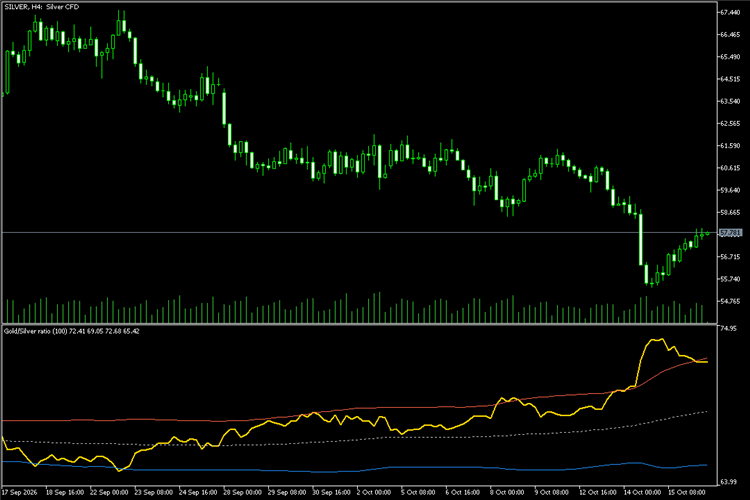Viewport: 750px width, 500px height.
Task: Click the '22 Sep 00:00' time label
Action: point(109,492)
